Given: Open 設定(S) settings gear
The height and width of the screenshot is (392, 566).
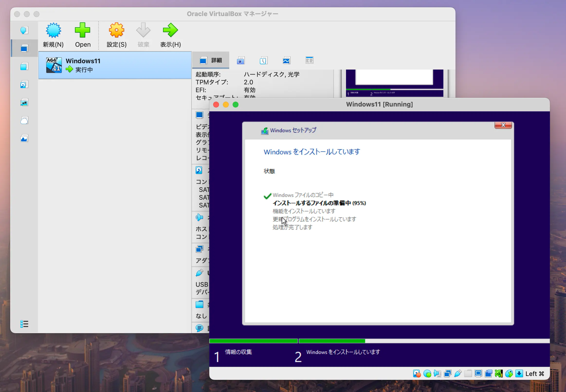Looking at the screenshot, I should click(117, 30).
